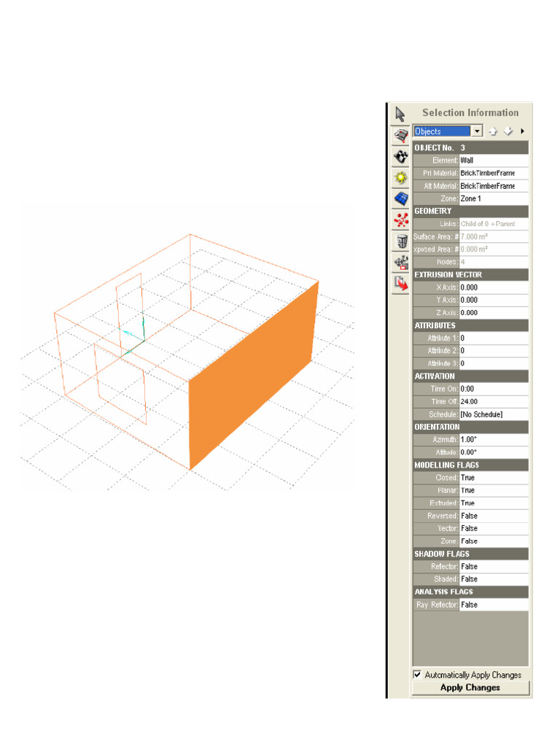Viewport: 560px width, 747px height.
Task: Toggle the Shaded shadow flag value
Action: click(x=494, y=579)
